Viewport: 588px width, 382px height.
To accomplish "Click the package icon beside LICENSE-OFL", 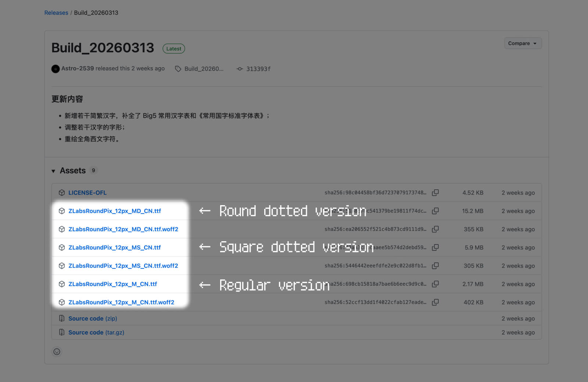I will pyautogui.click(x=61, y=192).
